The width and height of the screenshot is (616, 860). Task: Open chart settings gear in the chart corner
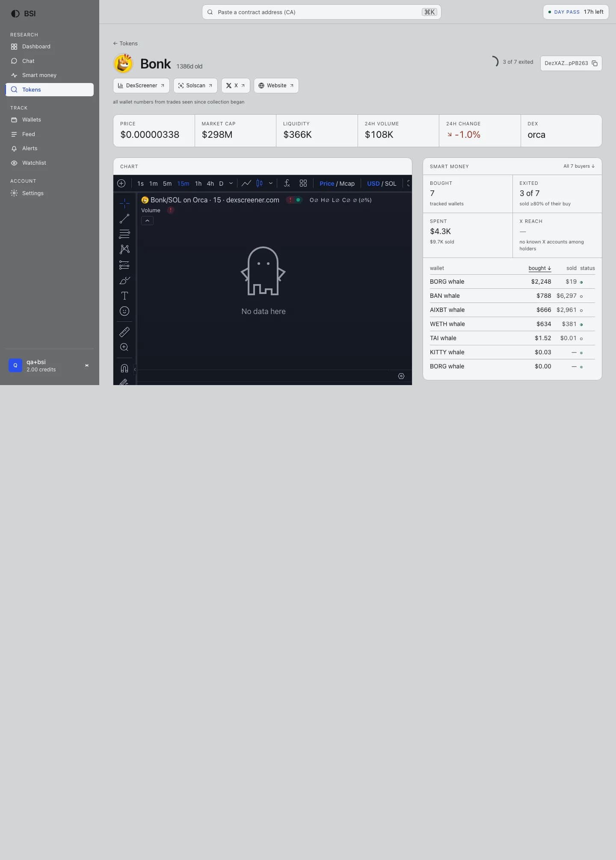pos(401,376)
